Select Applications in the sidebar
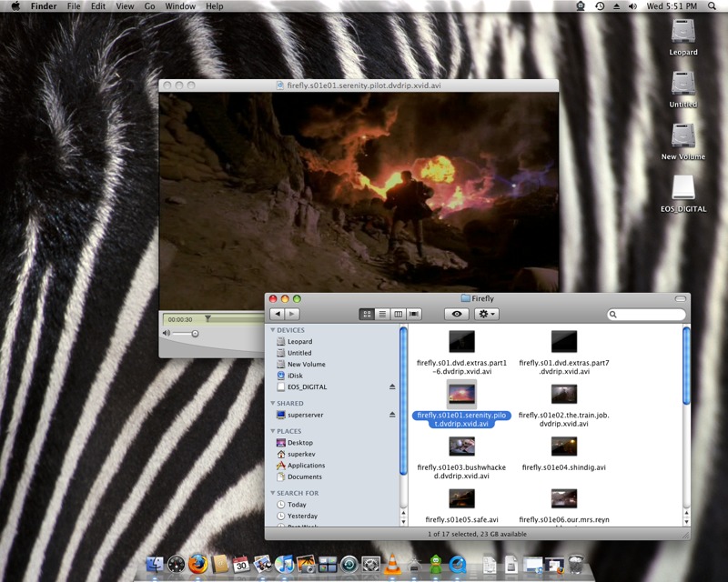The width and height of the screenshot is (728, 582). point(306,466)
